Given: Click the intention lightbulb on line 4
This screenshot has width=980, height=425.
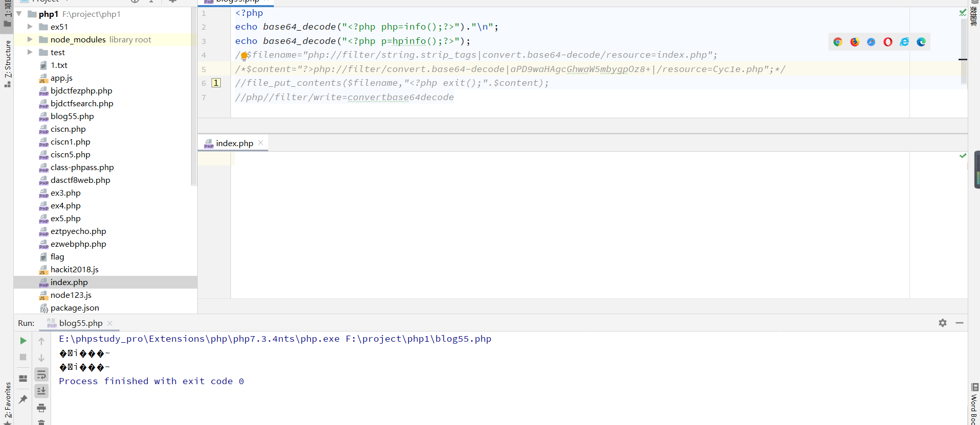Looking at the screenshot, I should (244, 56).
